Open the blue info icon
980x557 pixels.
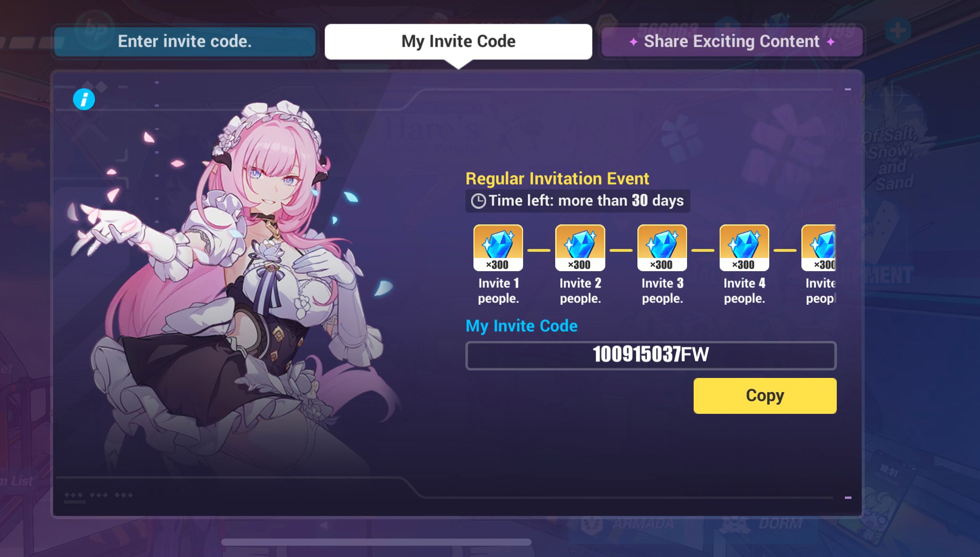84,99
